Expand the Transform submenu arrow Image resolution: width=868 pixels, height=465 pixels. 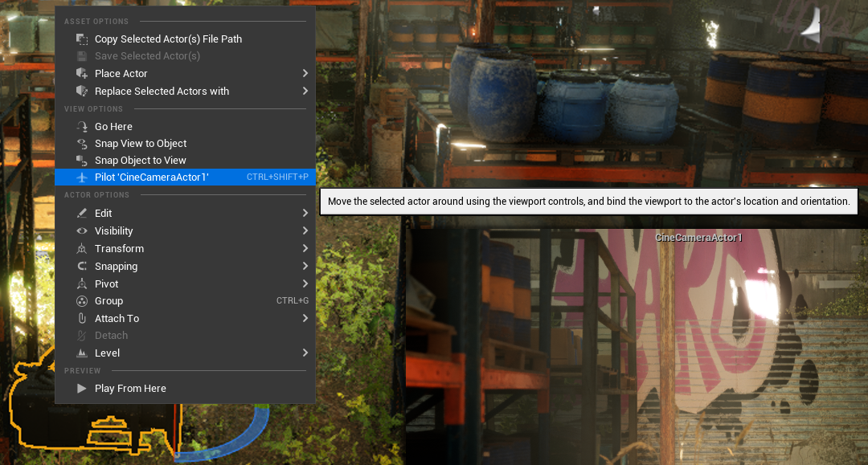[x=305, y=249]
